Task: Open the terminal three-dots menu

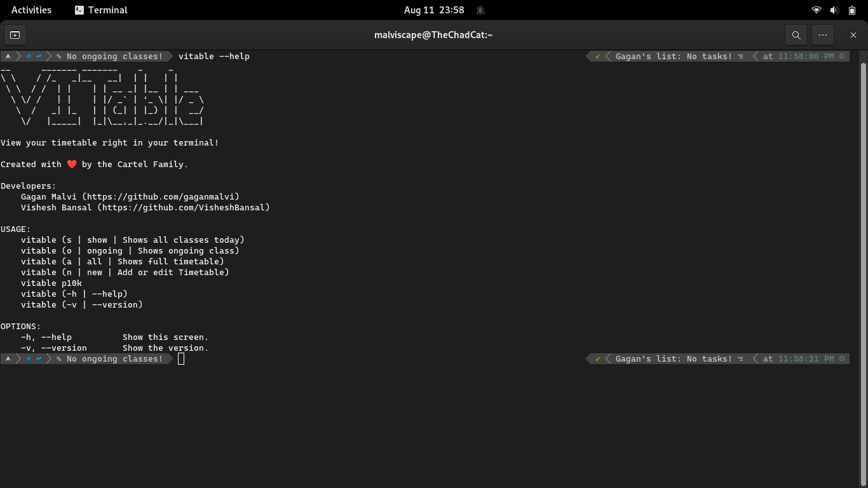Action: click(823, 35)
